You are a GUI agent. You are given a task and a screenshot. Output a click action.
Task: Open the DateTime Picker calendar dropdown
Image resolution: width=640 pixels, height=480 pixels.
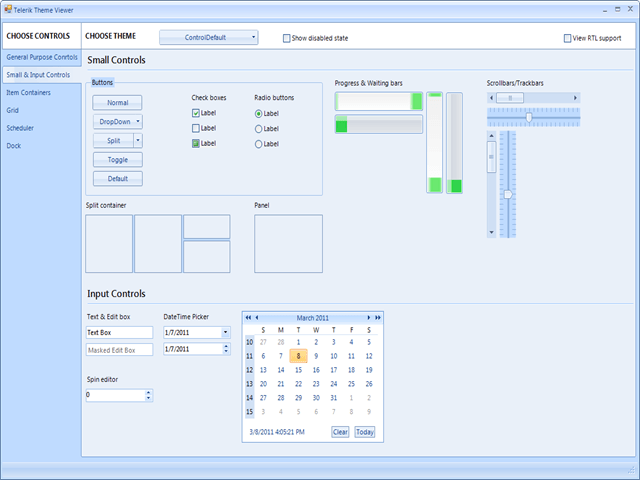coord(225,332)
